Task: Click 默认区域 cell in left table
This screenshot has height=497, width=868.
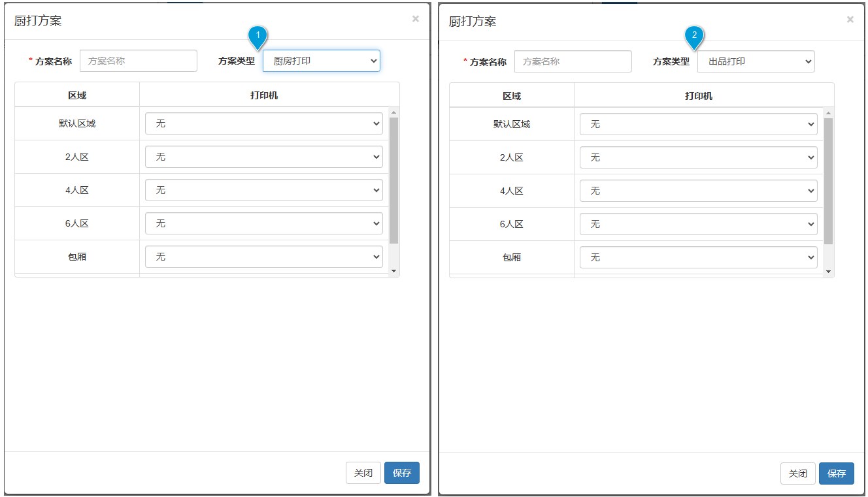Action: (77, 123)
